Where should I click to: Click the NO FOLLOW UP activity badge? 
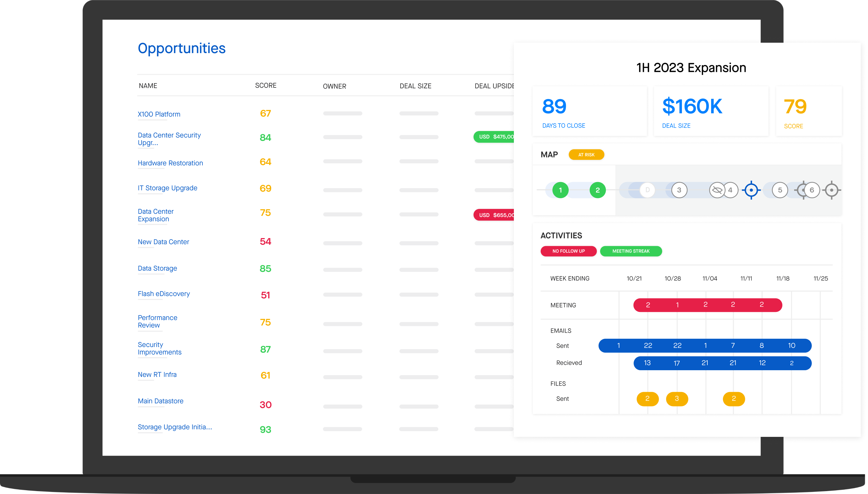click(567, 251)
